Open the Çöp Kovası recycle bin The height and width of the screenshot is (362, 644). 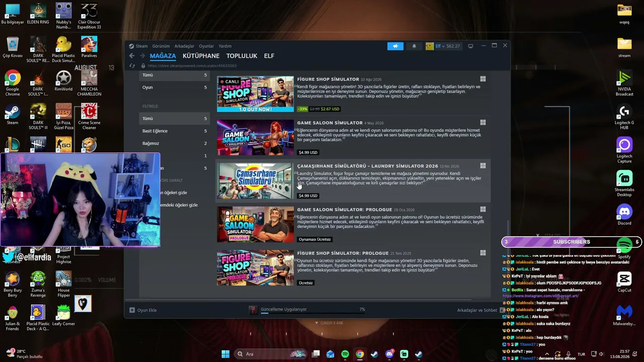pos(13,47)
